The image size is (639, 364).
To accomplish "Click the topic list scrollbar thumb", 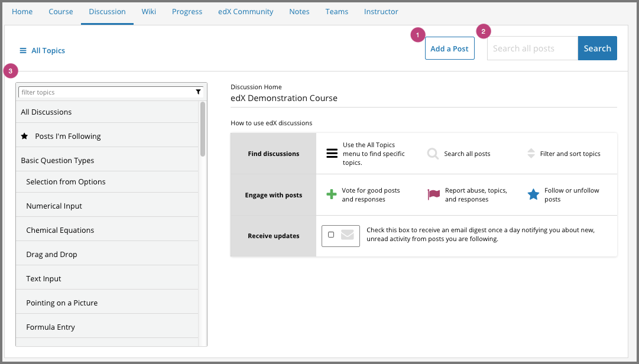I will tap(203, 129).
